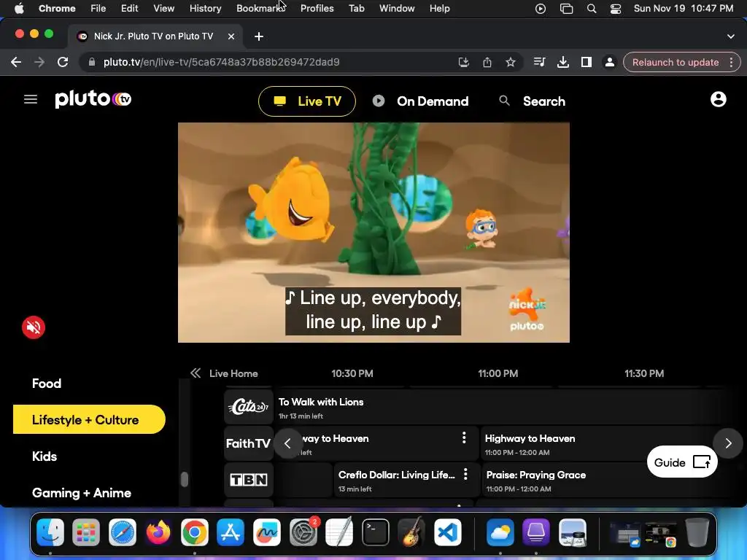Click the Pluto TV logo
The width and height of the screenshot is (747, 560).
[93, 98]
